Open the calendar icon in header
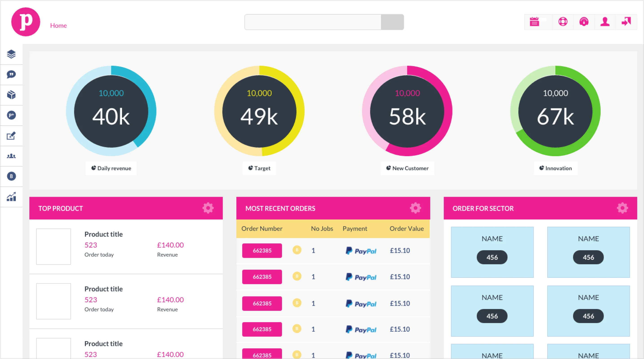 tap(535, 22)
